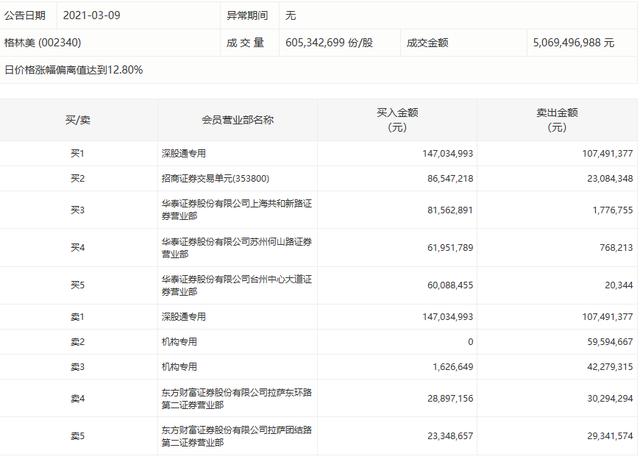This screenshot has height=459, width=640.
Task: Click sell amount 30,294,294
Action: [x=610, y=398]
